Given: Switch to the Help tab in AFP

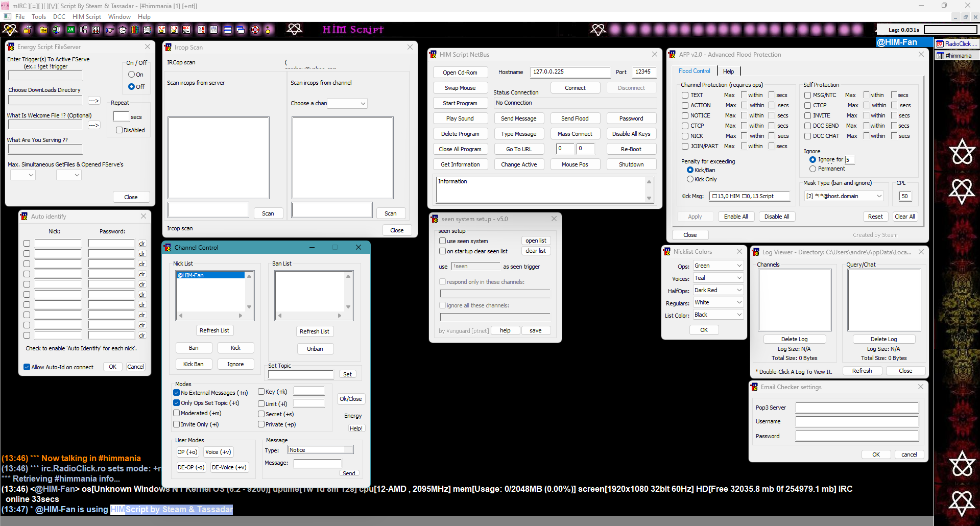Looking at the screenshot, I should pos(728,71).
